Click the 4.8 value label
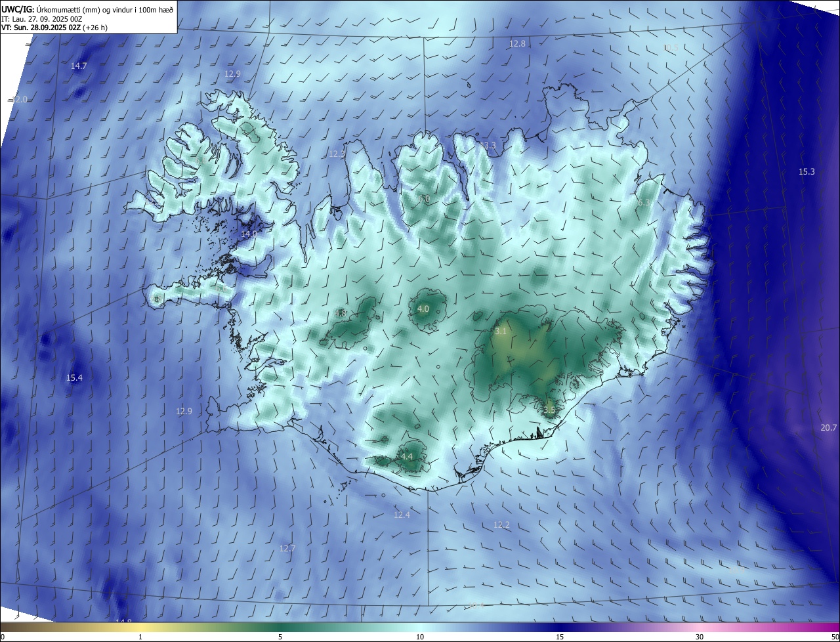This screenshot has height=642, width=840. pyautogui.click(x=341, y=313)
